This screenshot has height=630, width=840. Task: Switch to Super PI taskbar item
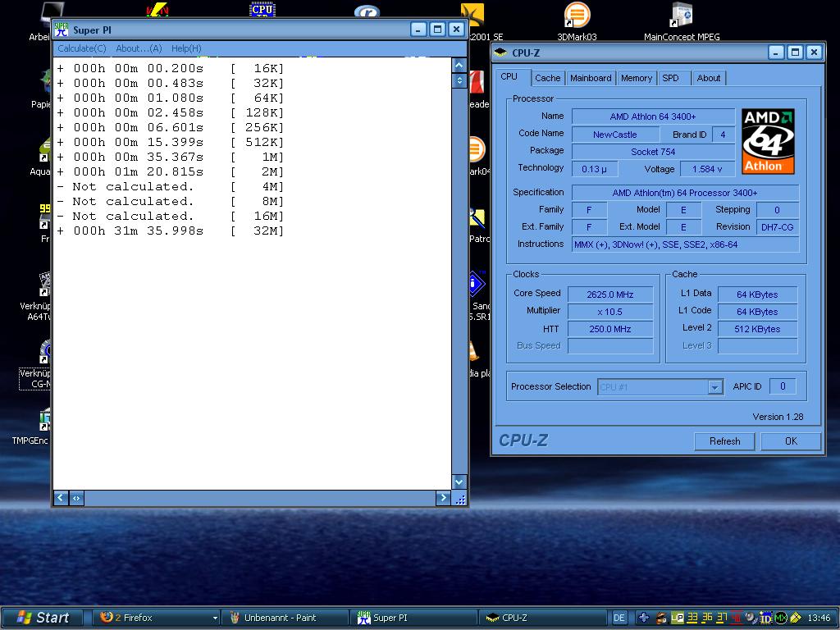[413, 618]
